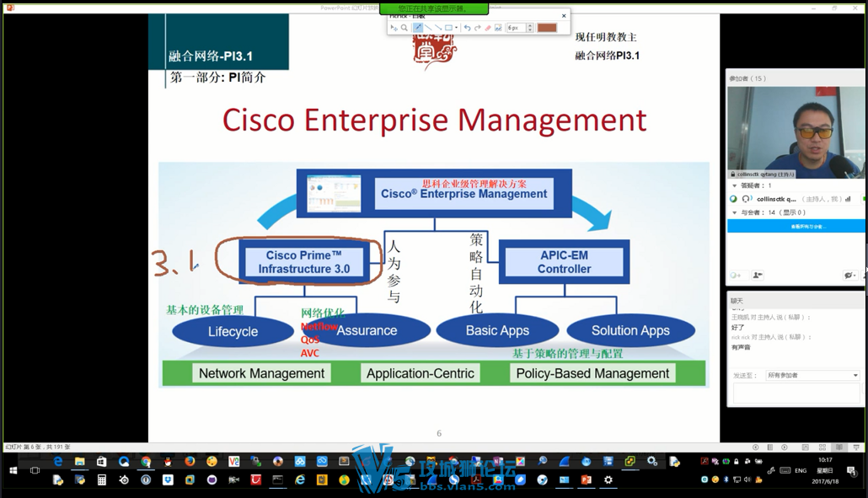
Task: Open the Action Center notification icon
Action: click(x=851, y=470)
